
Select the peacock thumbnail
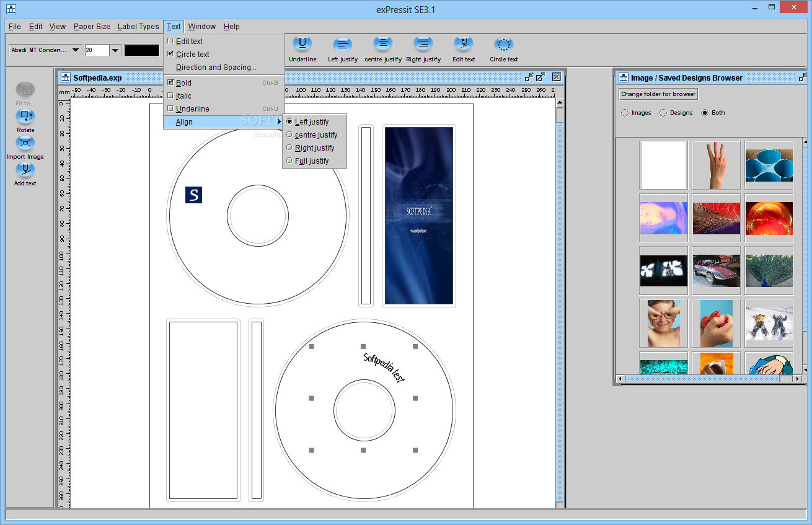point(769,270)
